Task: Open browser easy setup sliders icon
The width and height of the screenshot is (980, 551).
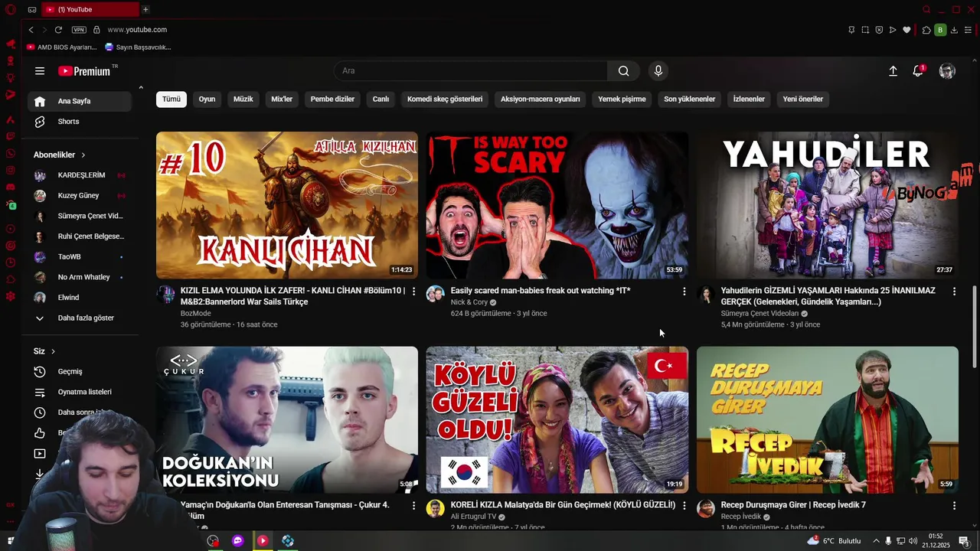Action: coord(968,30)
